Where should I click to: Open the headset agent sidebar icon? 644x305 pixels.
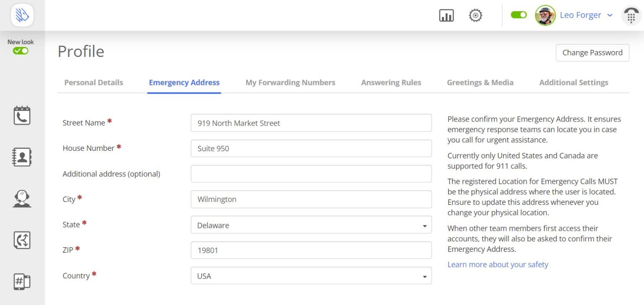[22, 199]
